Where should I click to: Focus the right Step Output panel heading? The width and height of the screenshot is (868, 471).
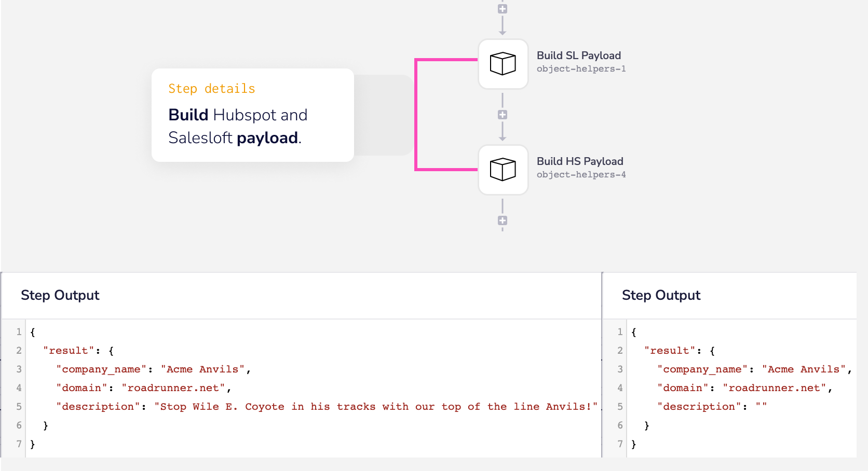(661, 295)
